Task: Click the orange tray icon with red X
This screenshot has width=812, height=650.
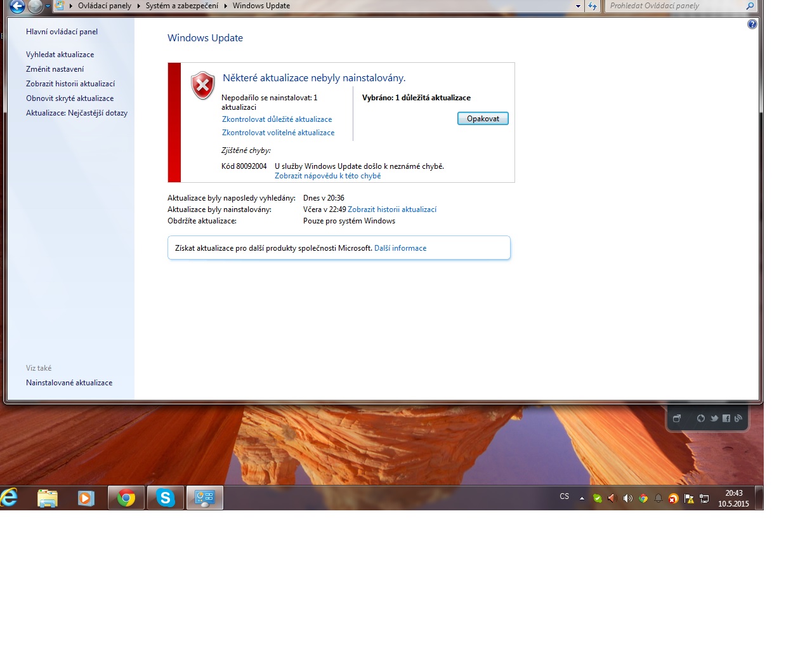Action: point(674,498)
